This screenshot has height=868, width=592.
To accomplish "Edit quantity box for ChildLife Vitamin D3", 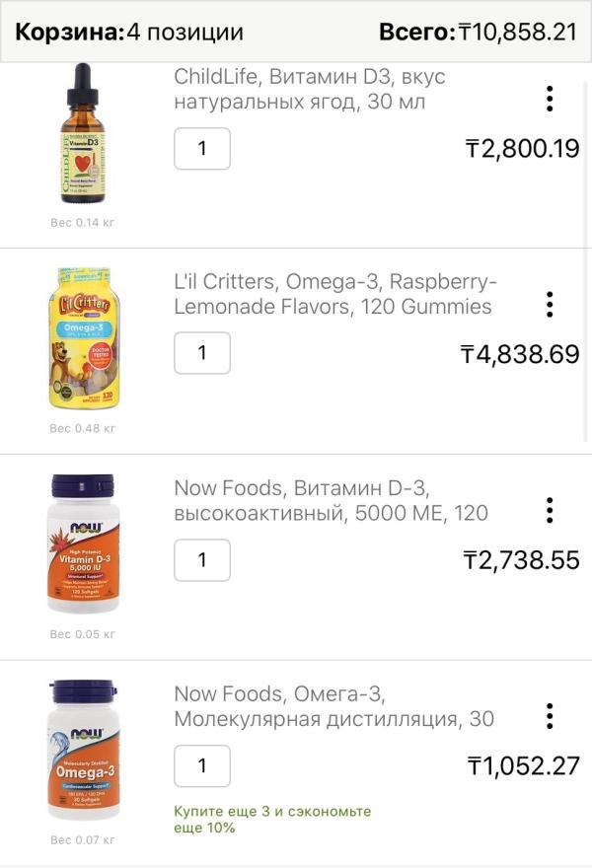I will click(202, 148).
